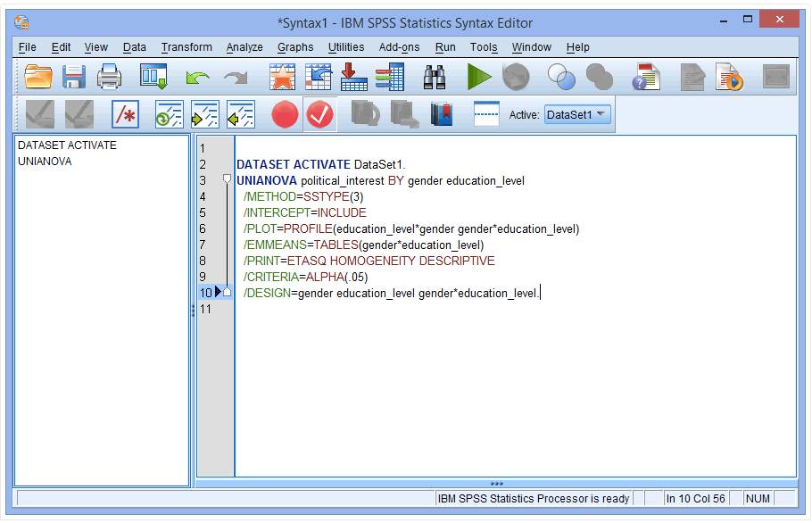Click the SPSS application icon in title bar
Screen dimensions: 812x523
coord(21,22)
